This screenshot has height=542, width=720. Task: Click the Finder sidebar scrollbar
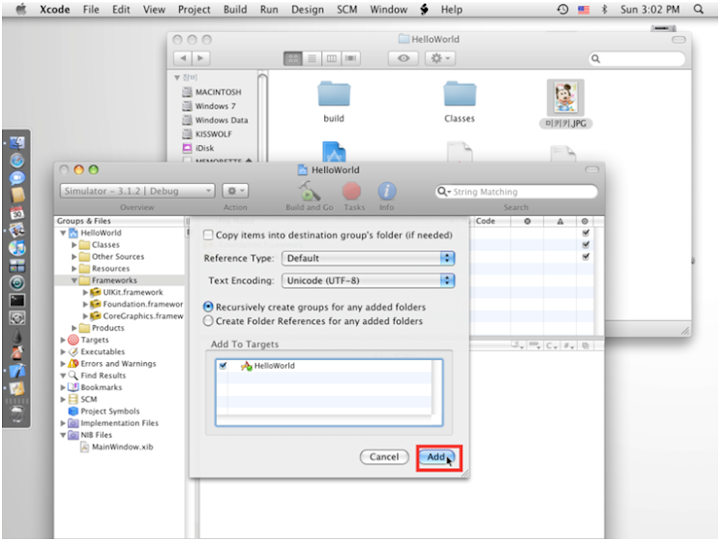[262, 117]
